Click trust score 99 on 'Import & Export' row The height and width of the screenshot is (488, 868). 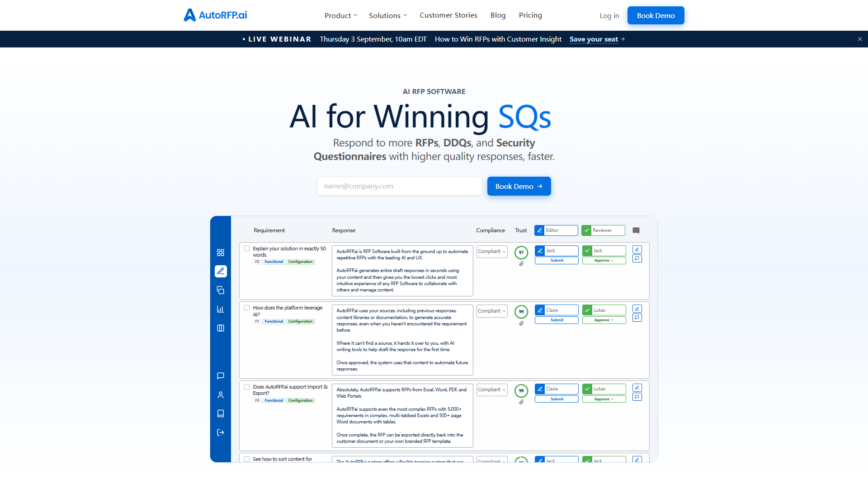point(521,391)
